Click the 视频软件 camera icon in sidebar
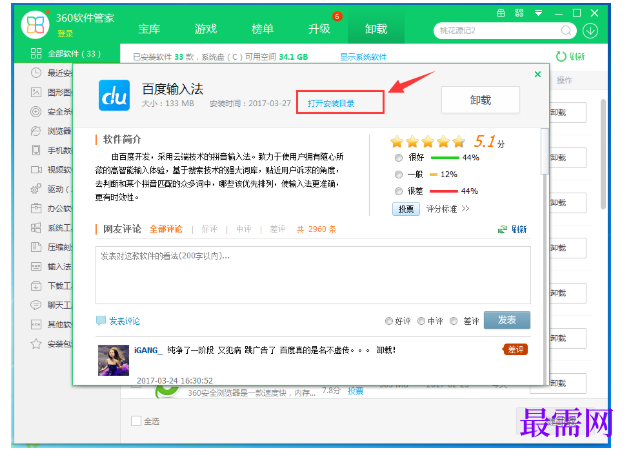The width and height of the screenshot is (632, 454). pos(36,169)
